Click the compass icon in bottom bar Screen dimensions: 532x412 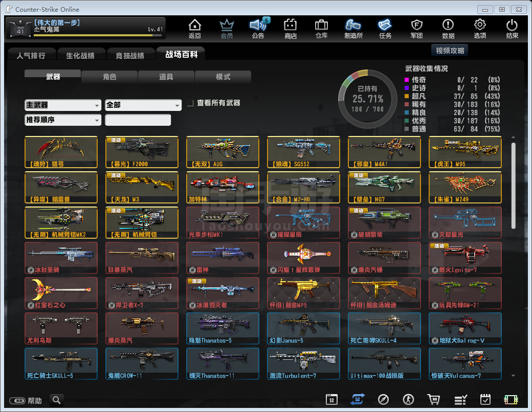click(383, 399)
